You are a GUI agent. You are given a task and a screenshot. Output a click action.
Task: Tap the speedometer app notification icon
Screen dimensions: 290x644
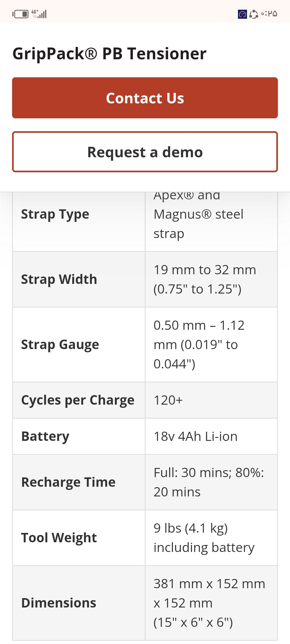(x=242, y=14)
